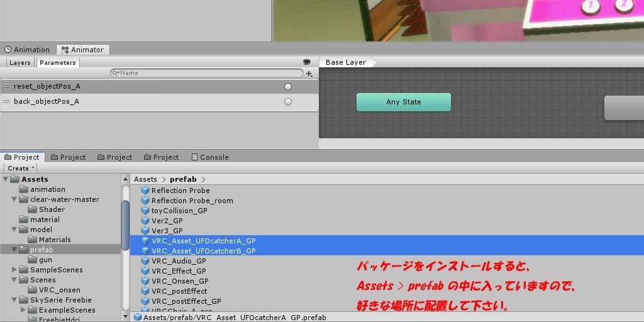Select the gun folder
Screen dimensions: 644x322
45,260
